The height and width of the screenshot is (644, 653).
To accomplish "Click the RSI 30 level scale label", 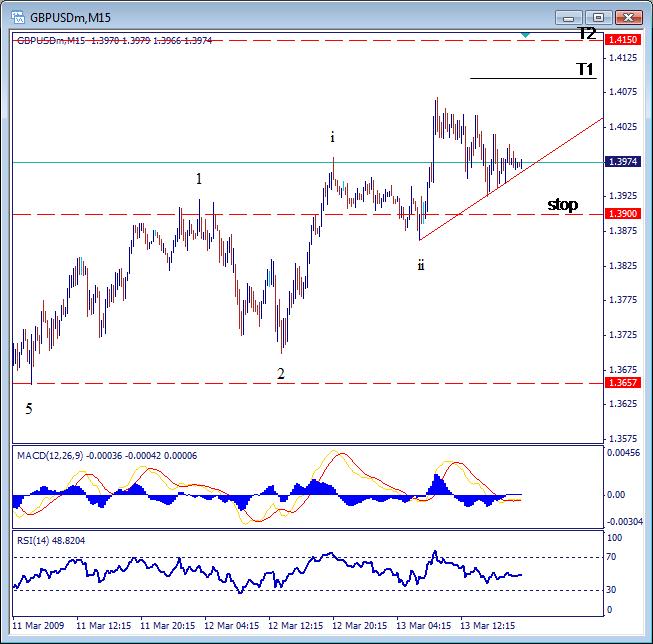I will (x=611, y=590).
